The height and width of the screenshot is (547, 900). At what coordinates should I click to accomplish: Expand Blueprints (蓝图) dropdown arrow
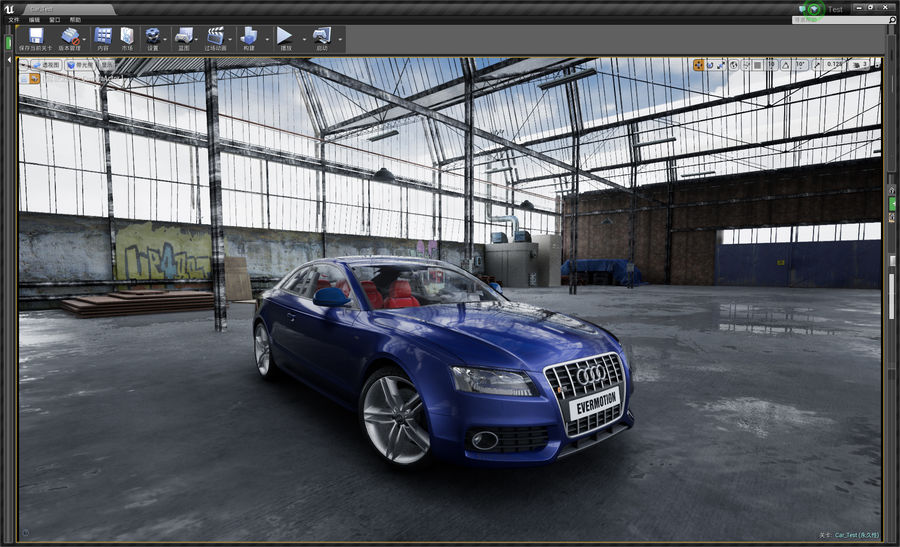(196, 39)
